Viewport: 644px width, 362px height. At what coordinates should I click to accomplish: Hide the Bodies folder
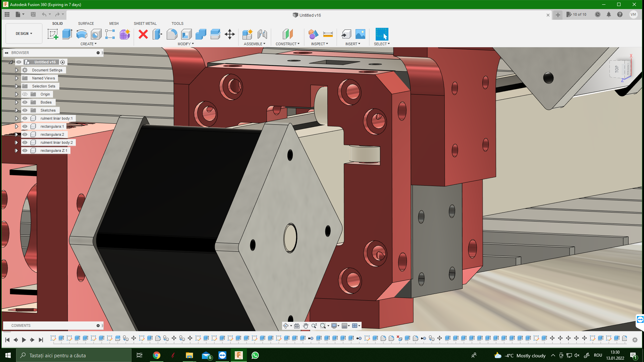[25, 102]
